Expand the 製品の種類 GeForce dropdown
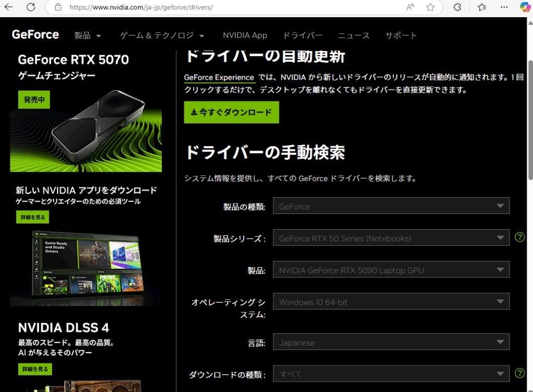The width and height of the screenshot is (533, 392). click(391, 206)
